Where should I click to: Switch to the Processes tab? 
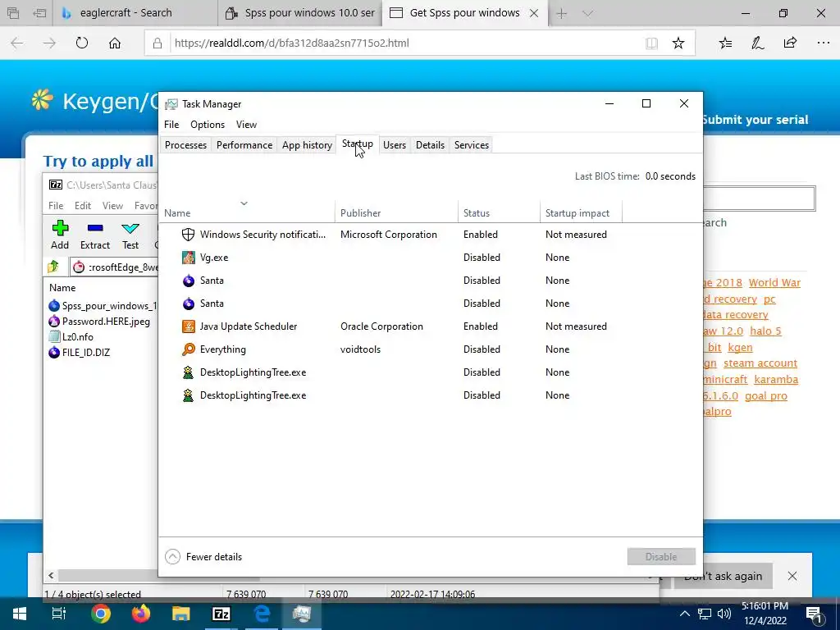point(185,145)
